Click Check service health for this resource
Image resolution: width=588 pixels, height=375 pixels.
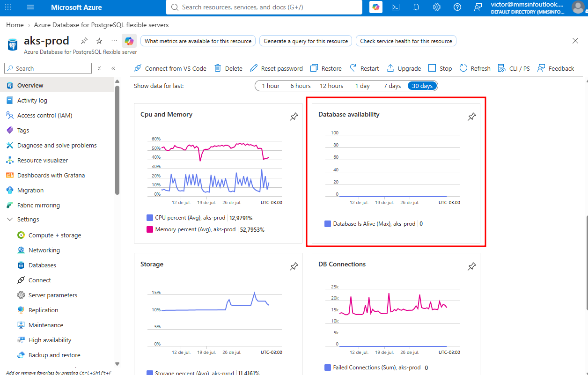pyautogui.click(x=406, y=41)
